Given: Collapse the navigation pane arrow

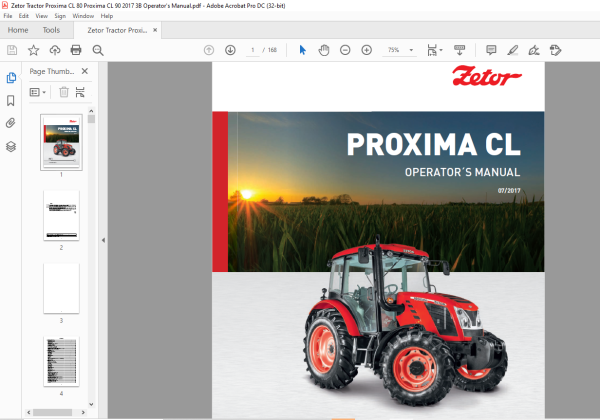Looking at the screenshot, I should (103, 240).
